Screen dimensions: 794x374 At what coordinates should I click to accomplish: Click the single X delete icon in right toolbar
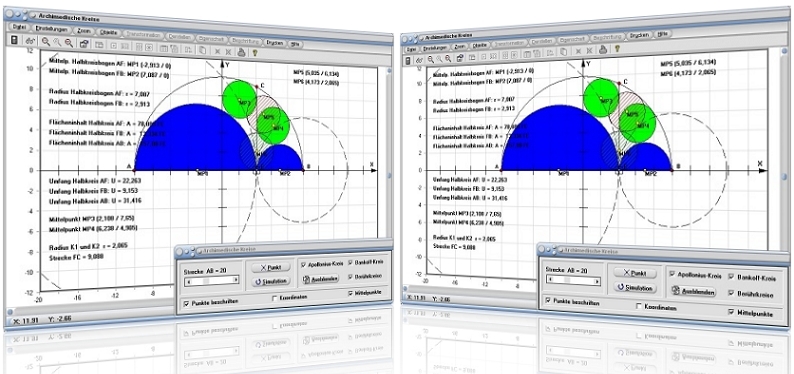[x=579, y=51]
